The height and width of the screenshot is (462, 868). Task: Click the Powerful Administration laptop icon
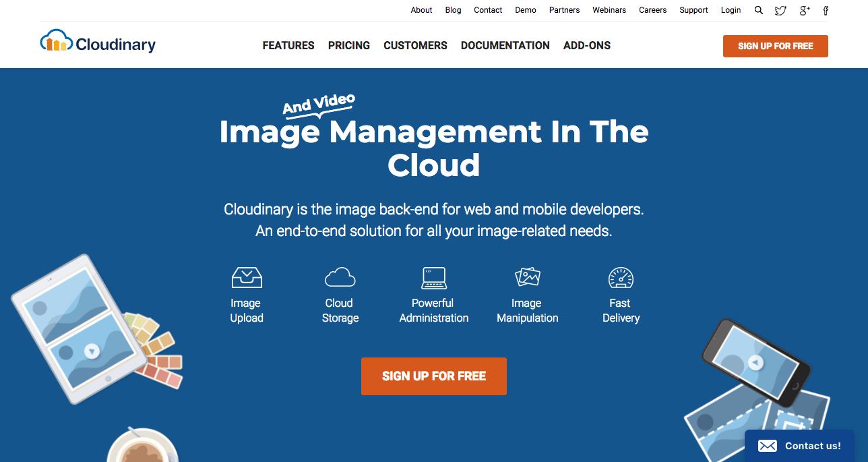pos(433,277)
